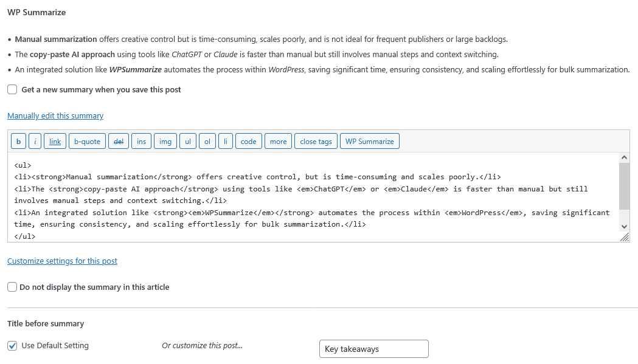Click the 'Key takeaways' title input field

click(x=373, y=349)
